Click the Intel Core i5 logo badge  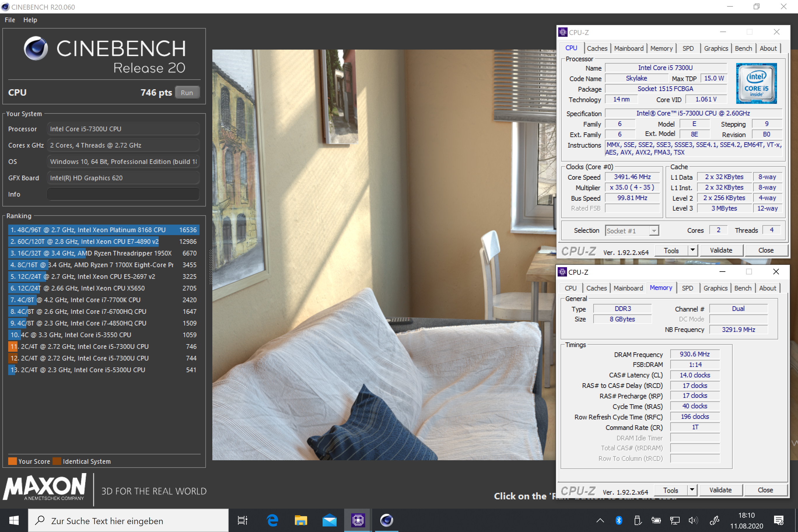pyautogui.click(x=756, y=83)
